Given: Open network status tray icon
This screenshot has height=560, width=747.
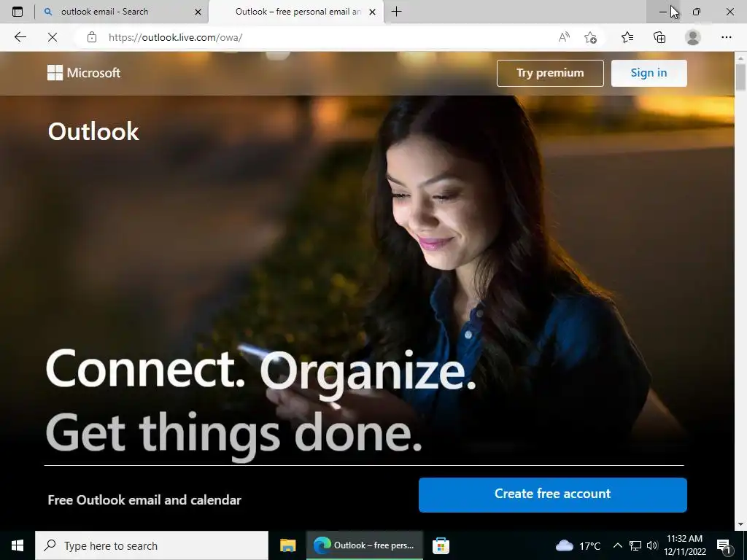Looking at the screenshot, I should (x=635, y=545).
